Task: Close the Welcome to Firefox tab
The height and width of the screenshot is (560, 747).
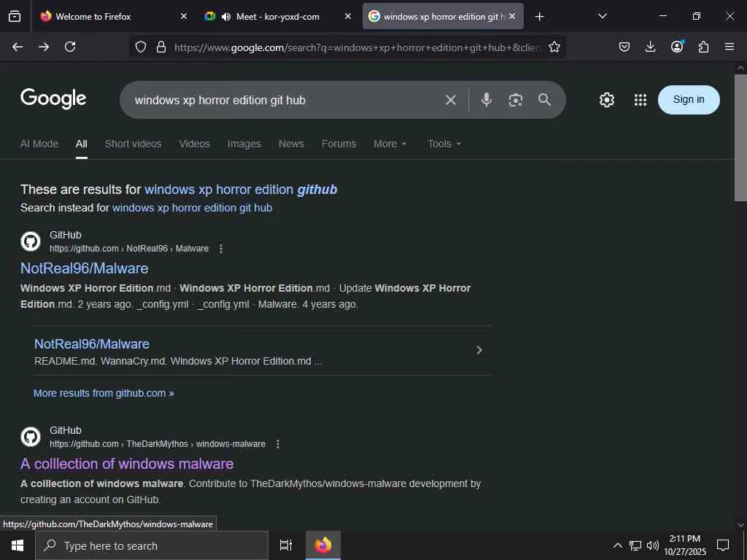Action: pyautogui.click(x=184, y=16)
